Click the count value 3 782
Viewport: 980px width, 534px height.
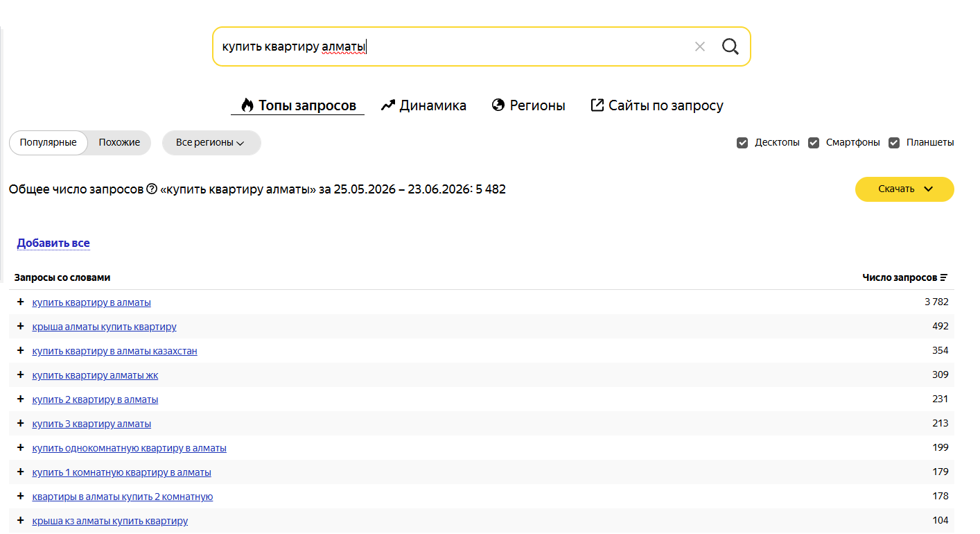[936, 302]
